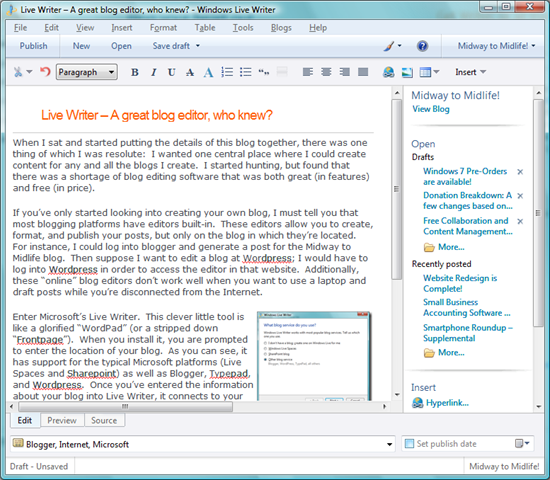Insert a numbered list
The image size is (550, 480).
click(x=227, y=72)
